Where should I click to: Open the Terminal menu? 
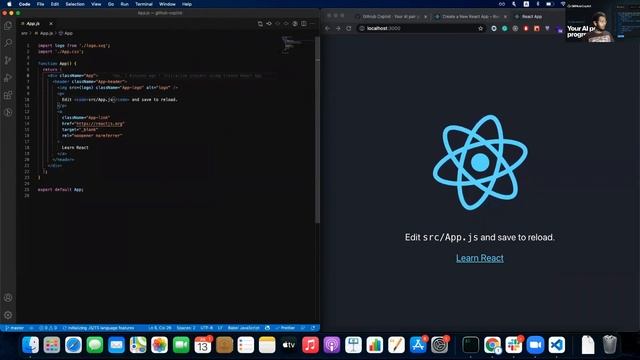click(x=144, y=4)
